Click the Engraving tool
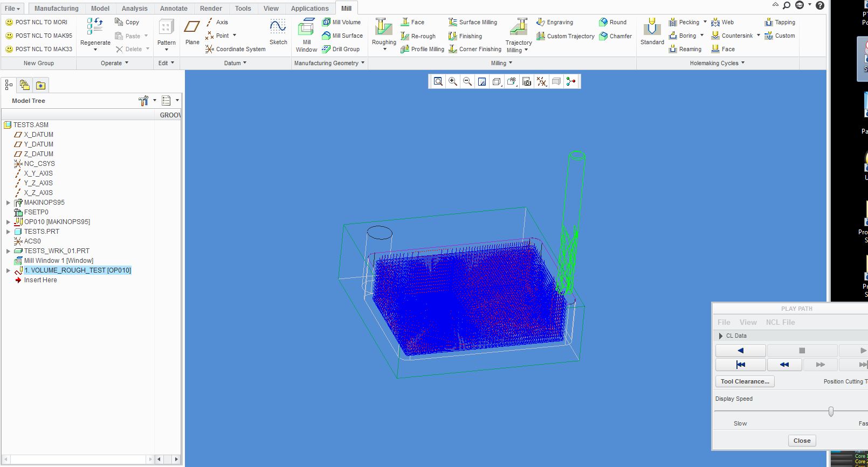 pyautogui.click(x=555, y=22)
